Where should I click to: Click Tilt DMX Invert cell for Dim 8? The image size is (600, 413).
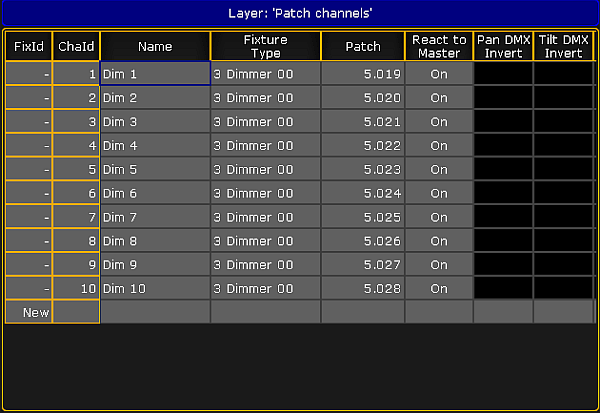coord(563,241)
